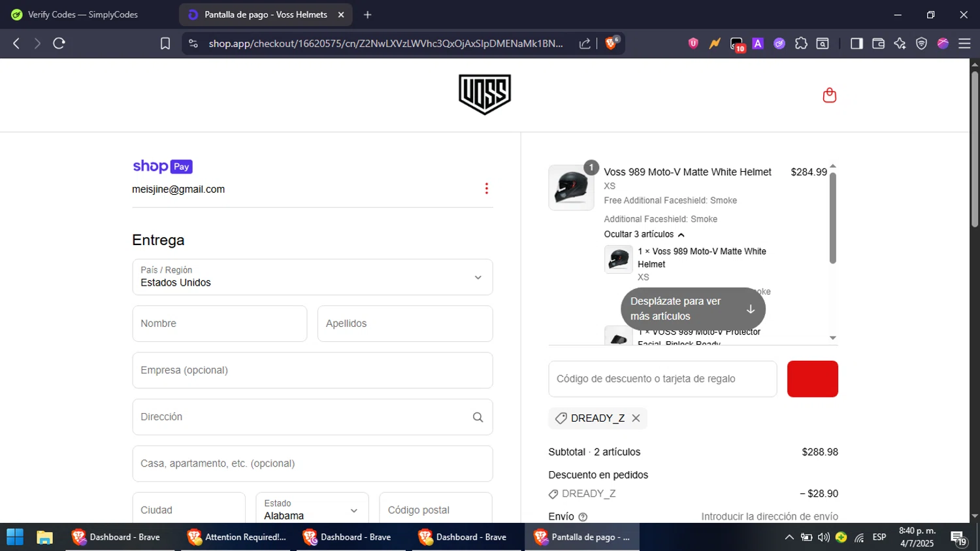The height and width of the screenshot is (551, 980).
Task: Reload the checkout page
Action: tap(59, 43)
